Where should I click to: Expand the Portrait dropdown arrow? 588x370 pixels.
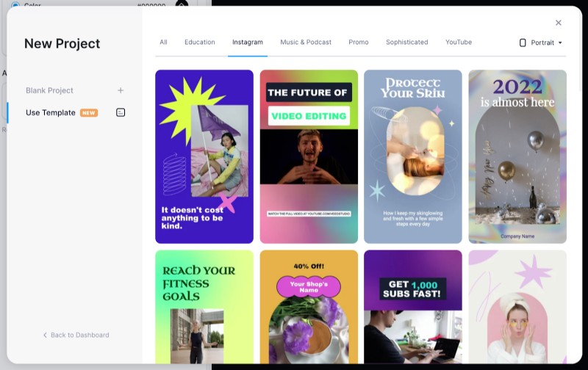pyautogui.click(x=560, y=43)
